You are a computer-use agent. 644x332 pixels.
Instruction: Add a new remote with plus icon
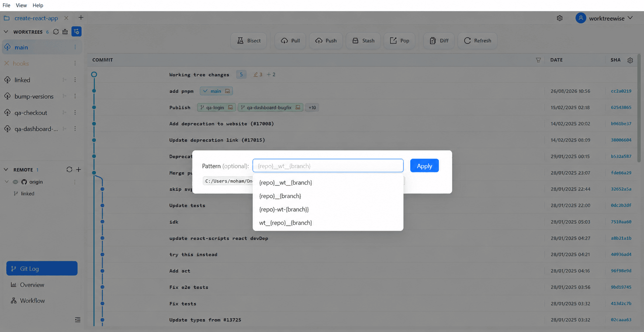(x=79, y=170)
